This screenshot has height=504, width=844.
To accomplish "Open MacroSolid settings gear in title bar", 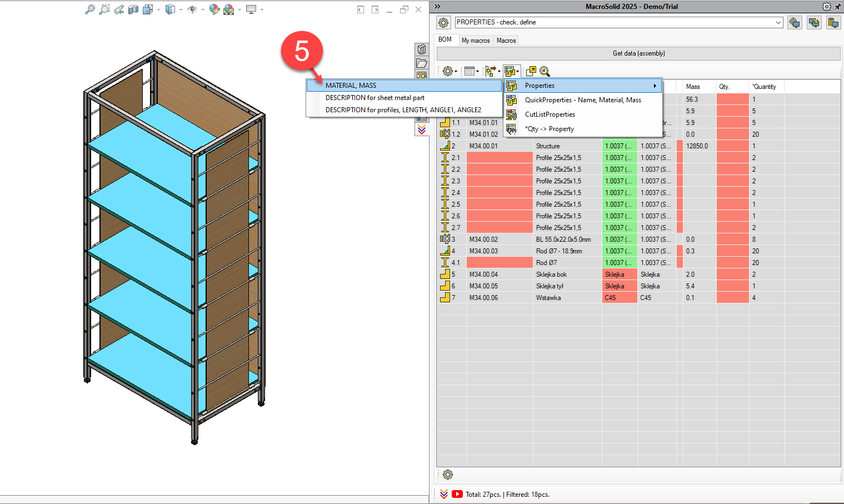I will [827, 7].
